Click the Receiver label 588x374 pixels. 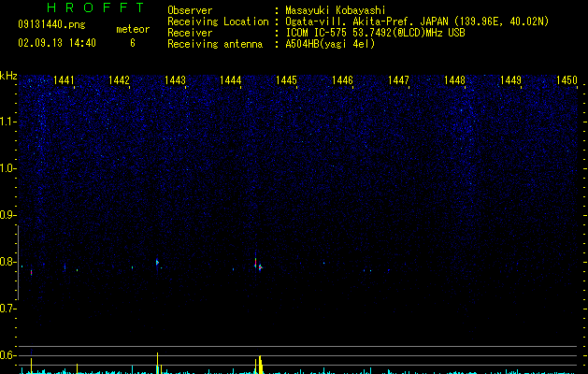190,33
